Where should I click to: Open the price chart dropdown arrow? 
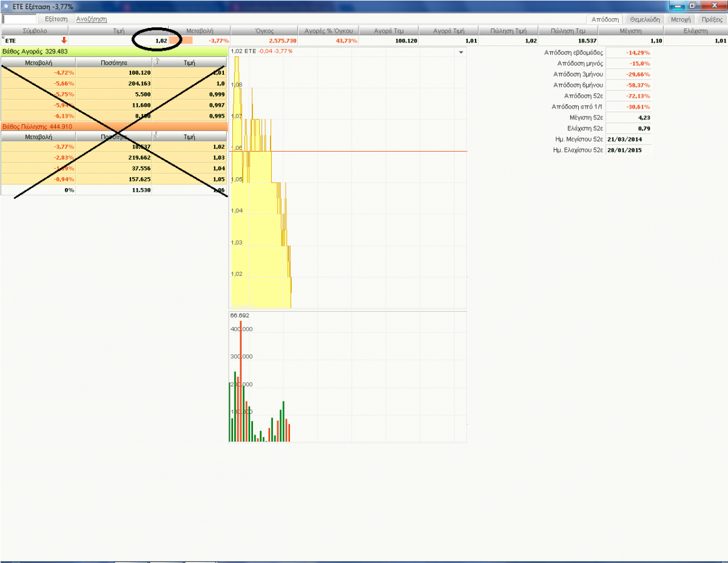(461, 52)
